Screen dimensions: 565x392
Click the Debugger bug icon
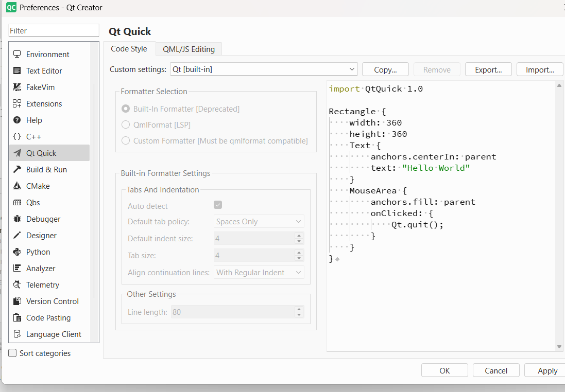pyautogui.click(x=17, y=219)
